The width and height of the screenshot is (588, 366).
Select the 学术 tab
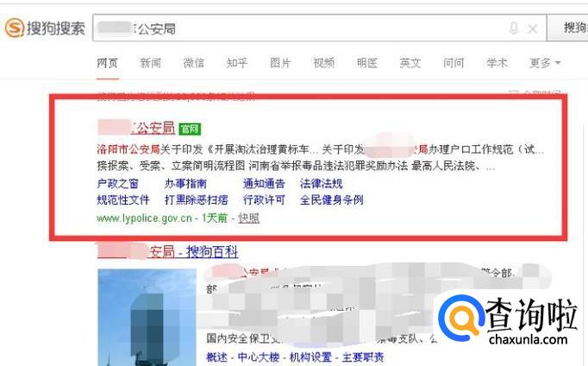[x=497, y=63]
